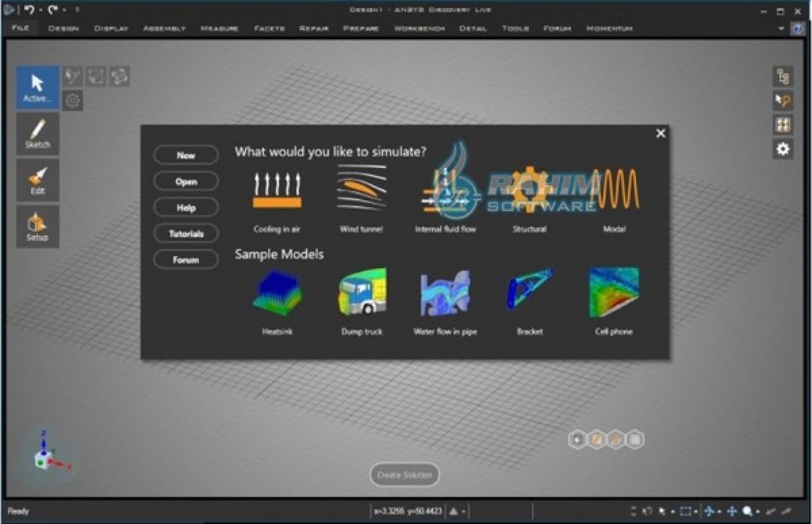Expand the undo history arrow
This screenshot has height=524, width=812.
[41, 10]
